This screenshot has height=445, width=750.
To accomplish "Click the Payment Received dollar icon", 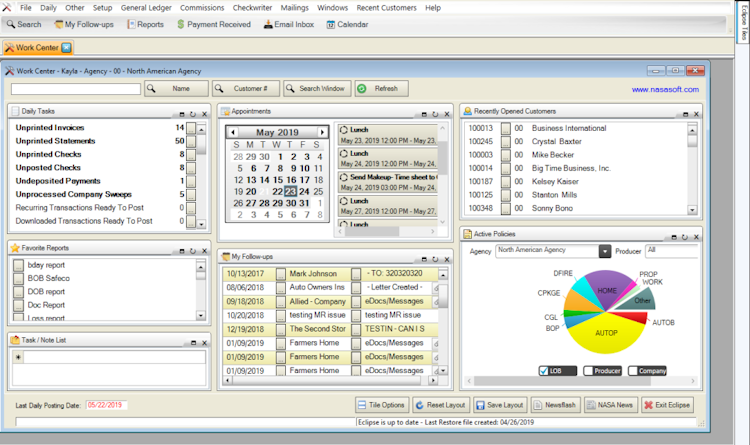I will 180,24.
